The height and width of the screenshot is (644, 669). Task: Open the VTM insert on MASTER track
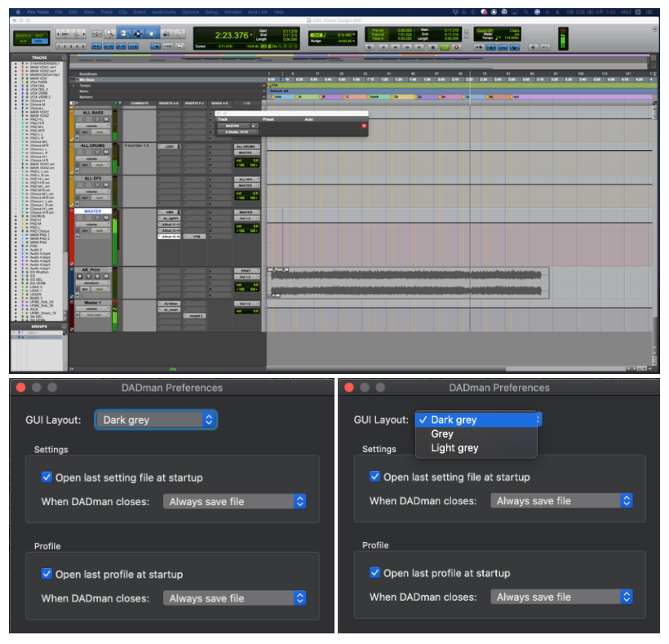tap(195, 237)
